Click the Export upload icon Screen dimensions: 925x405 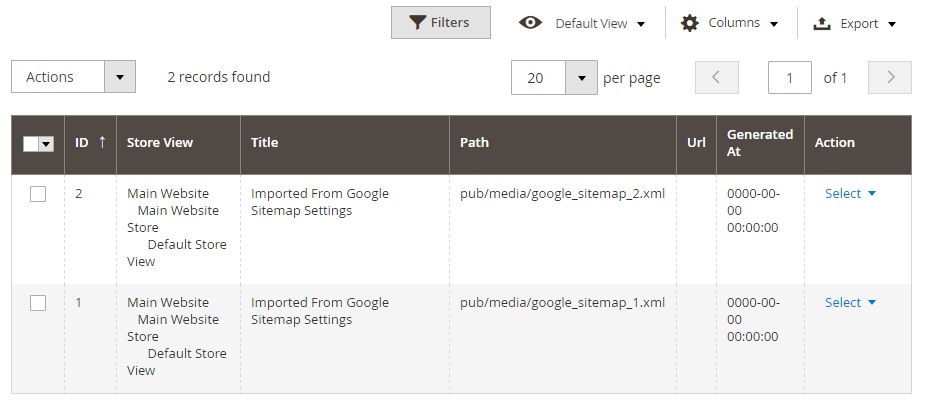pyautogui.click(x=823, y=23)
